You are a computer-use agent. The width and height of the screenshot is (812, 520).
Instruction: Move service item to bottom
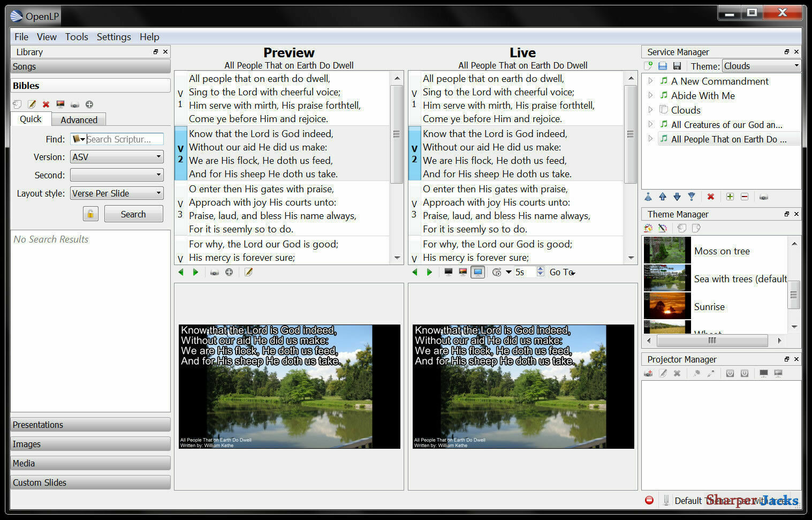coord(692,197)
